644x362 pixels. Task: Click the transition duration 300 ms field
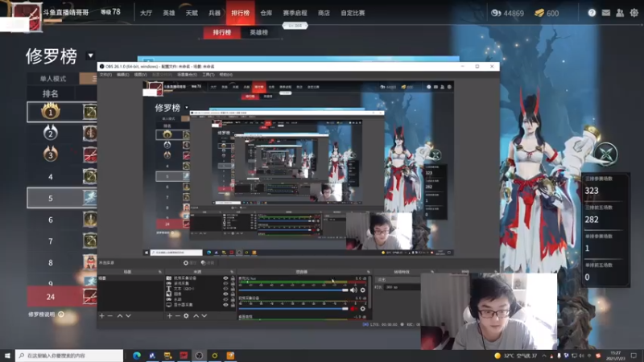click(x=402, y=287)
